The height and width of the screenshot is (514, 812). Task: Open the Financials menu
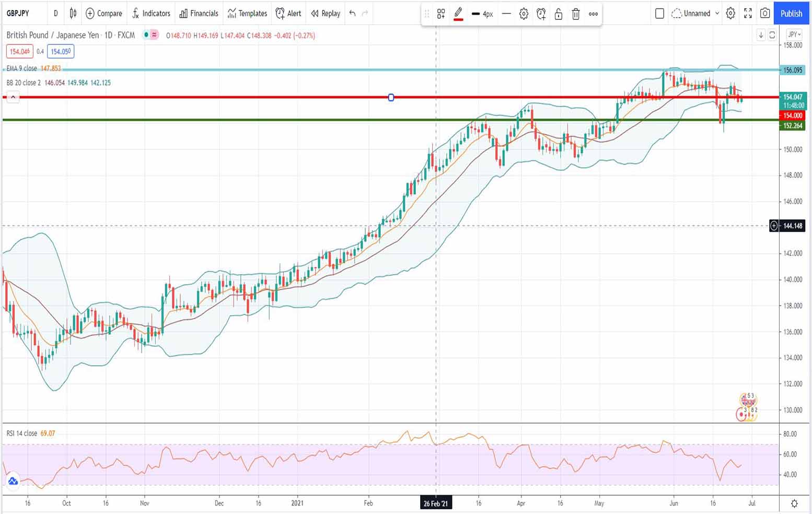[199, 13]
